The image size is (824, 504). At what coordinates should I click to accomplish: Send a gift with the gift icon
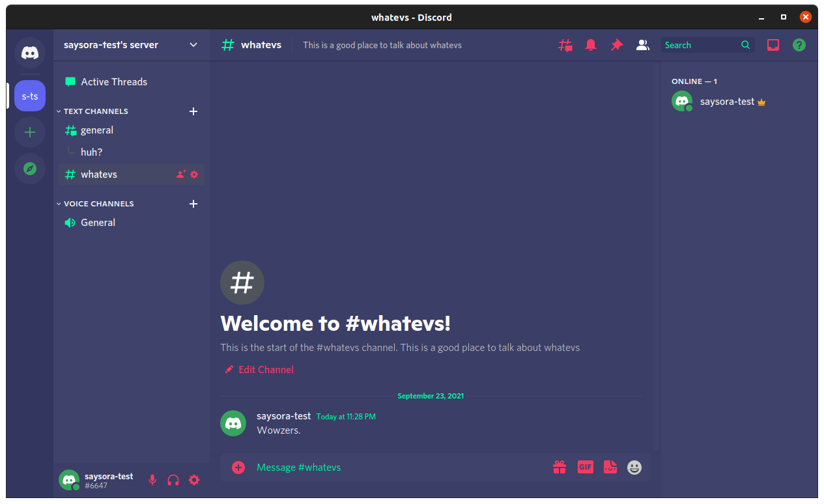tap(560, 467)
